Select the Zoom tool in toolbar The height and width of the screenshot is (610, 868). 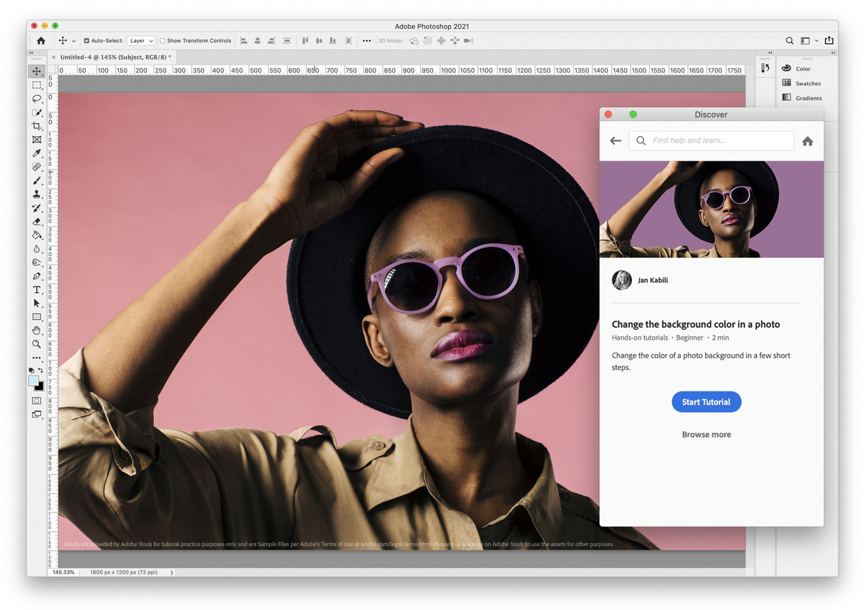pyautogui.click(x=37, y=344)
